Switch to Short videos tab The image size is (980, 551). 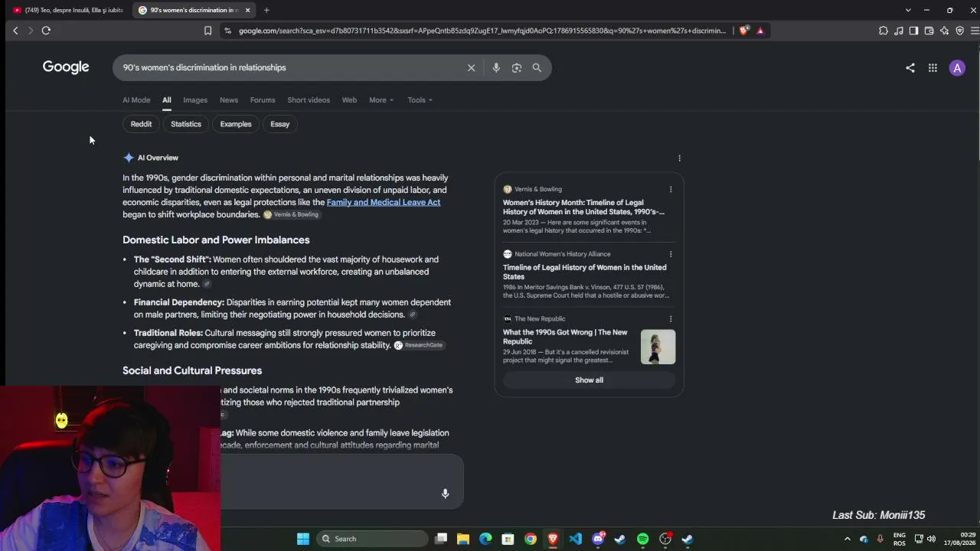tap(309, 100)
